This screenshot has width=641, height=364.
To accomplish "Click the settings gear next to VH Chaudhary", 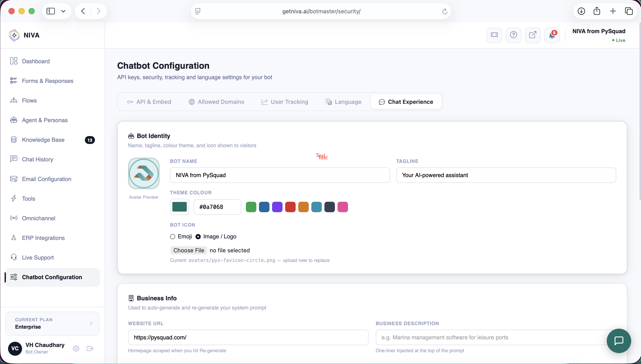I will pos(76,348).
